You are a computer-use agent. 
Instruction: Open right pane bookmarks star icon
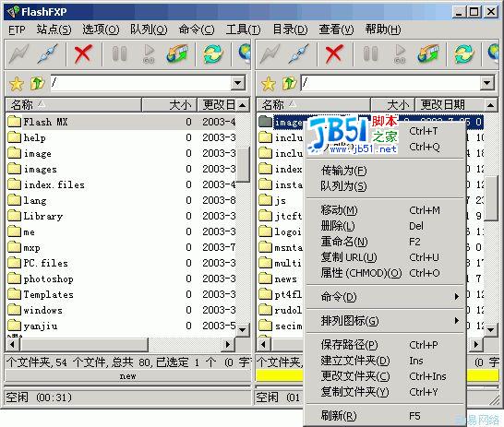[268, 84]
